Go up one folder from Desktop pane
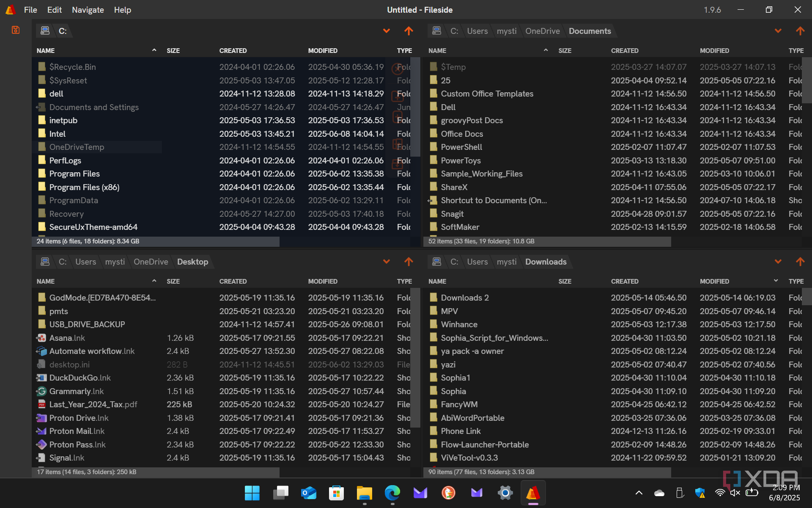The height and width of the screenshot is (508, 812). tap(409, 262)
